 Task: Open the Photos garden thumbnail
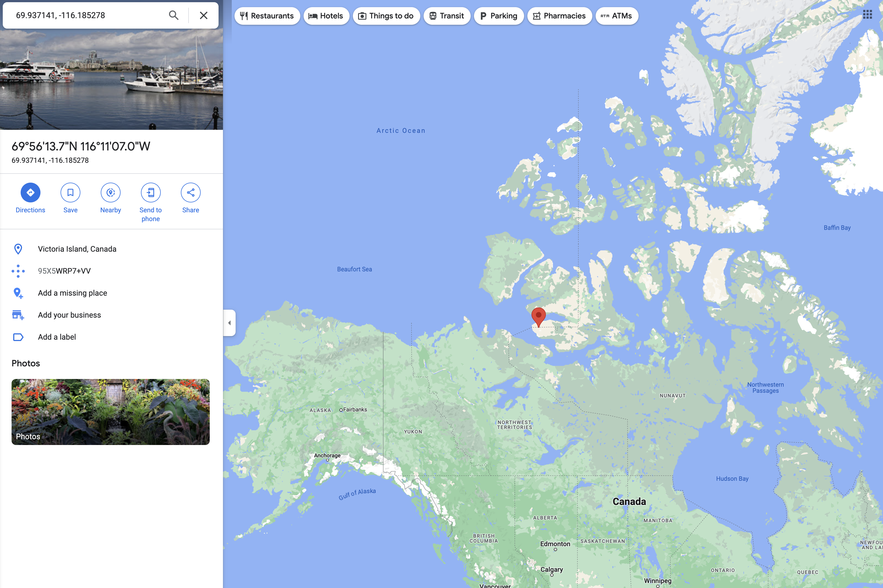(111, 412)
